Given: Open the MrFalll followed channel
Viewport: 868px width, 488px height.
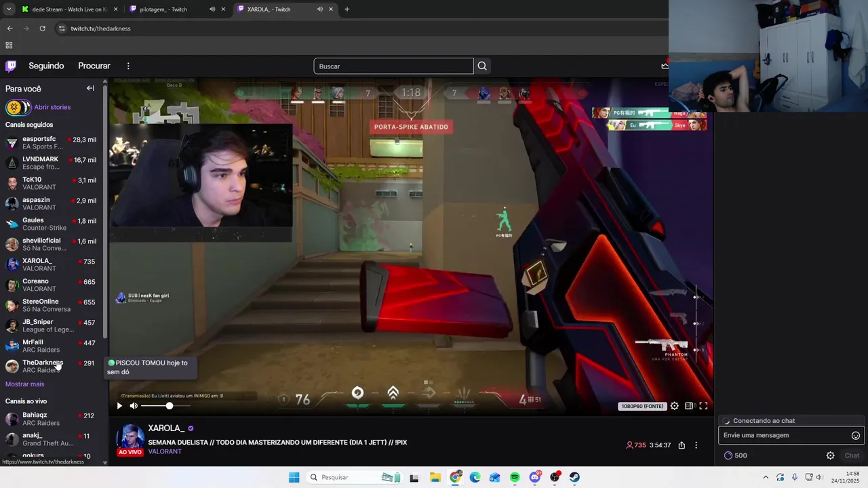Looking at the screenshot, I should [x=52, y=346].
